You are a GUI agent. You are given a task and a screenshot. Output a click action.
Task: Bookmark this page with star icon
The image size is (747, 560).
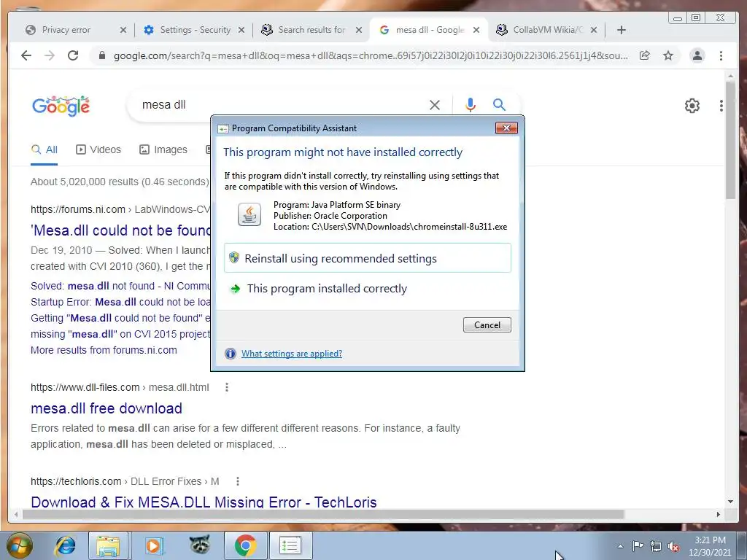[668, 55]
